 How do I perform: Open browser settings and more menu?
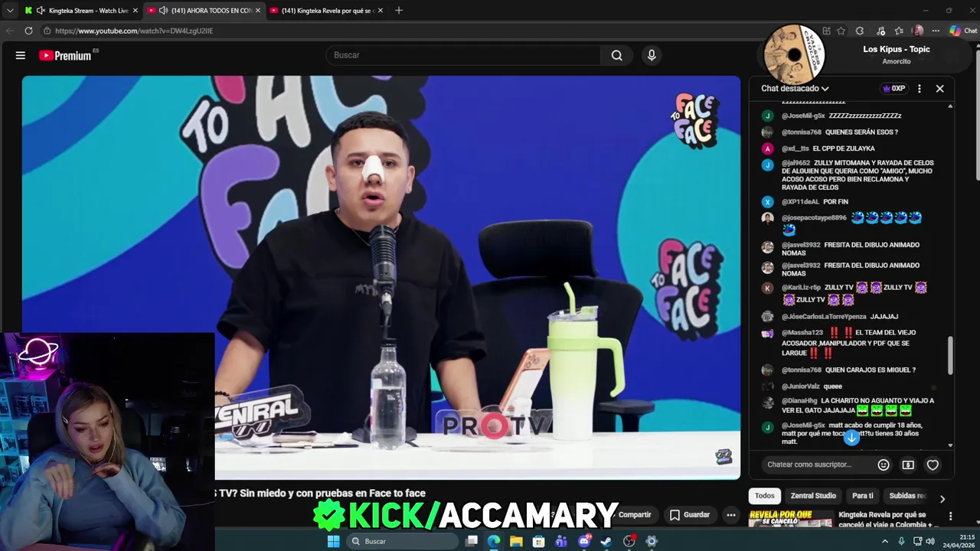[936, 31]
